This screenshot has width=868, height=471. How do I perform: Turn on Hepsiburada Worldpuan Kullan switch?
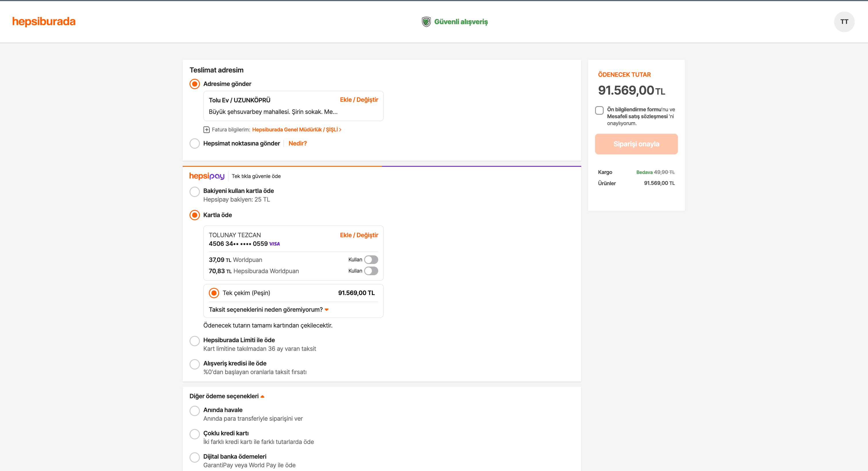[x=371, y=271]
